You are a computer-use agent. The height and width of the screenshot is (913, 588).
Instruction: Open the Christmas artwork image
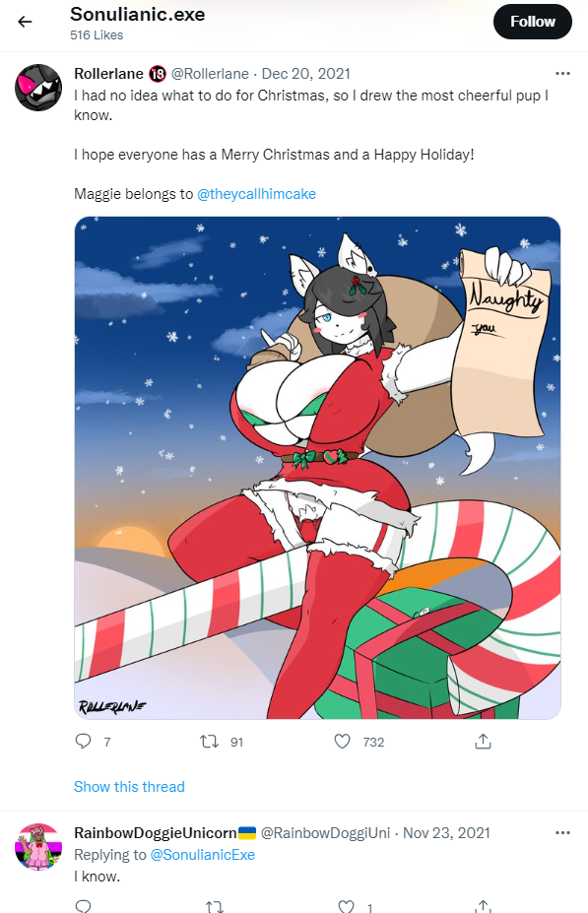317,468
